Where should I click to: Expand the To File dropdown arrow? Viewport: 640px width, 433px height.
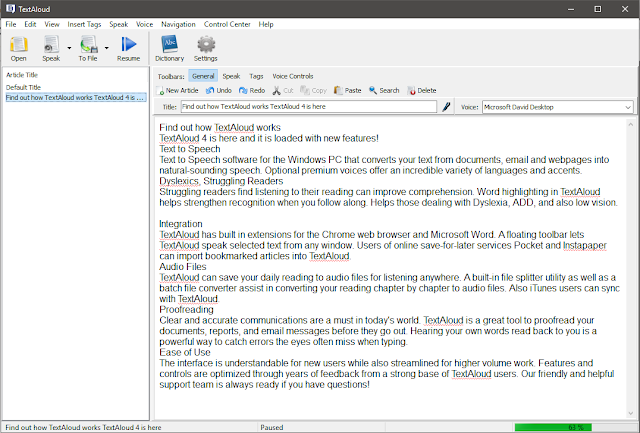107,48
